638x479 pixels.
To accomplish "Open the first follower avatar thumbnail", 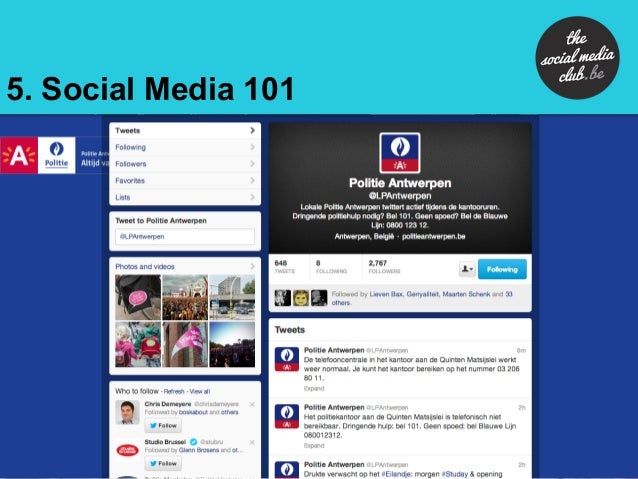I will point(283,298).
